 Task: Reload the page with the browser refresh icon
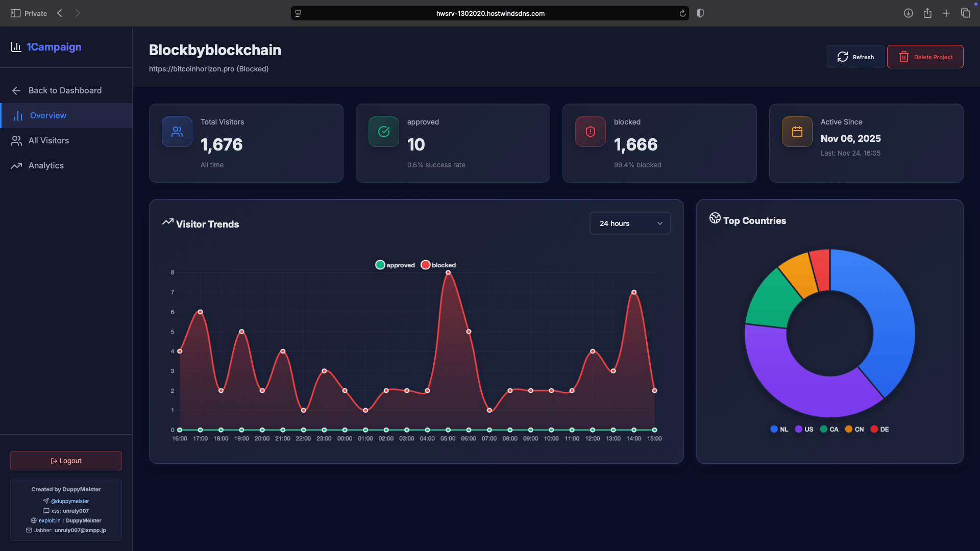682,13
